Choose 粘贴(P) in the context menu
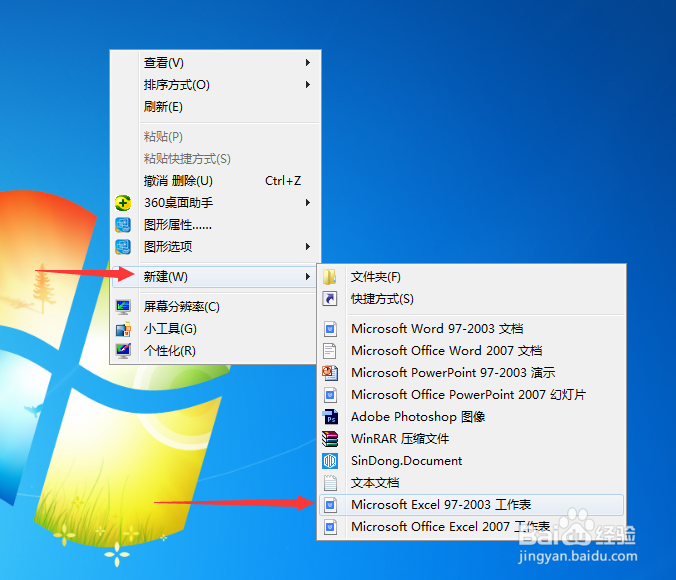This screenshot has height=580, width=676. (x=216, y=137)
